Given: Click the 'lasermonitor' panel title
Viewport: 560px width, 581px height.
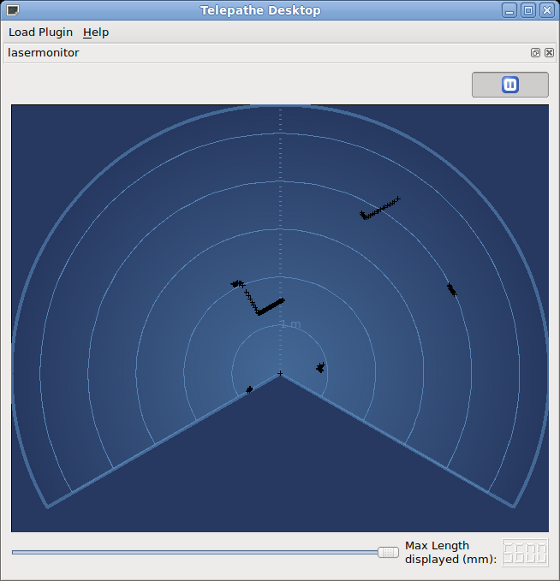Looking at the screenshot, I should (x=43, y=53).
